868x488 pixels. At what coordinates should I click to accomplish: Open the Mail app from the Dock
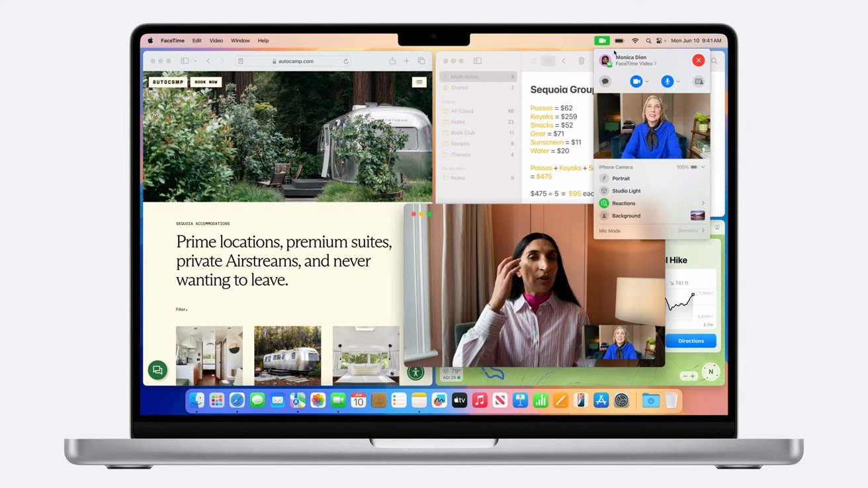point(277,400)
